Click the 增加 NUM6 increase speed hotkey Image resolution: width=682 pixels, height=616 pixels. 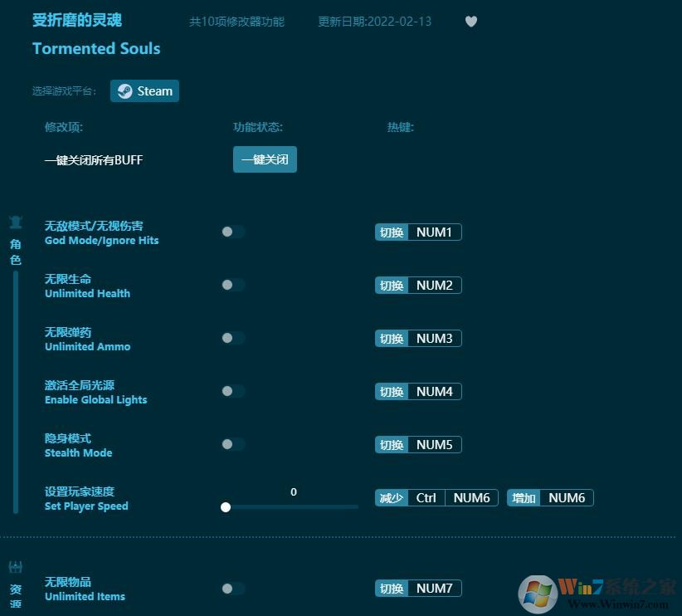point(550,497)
